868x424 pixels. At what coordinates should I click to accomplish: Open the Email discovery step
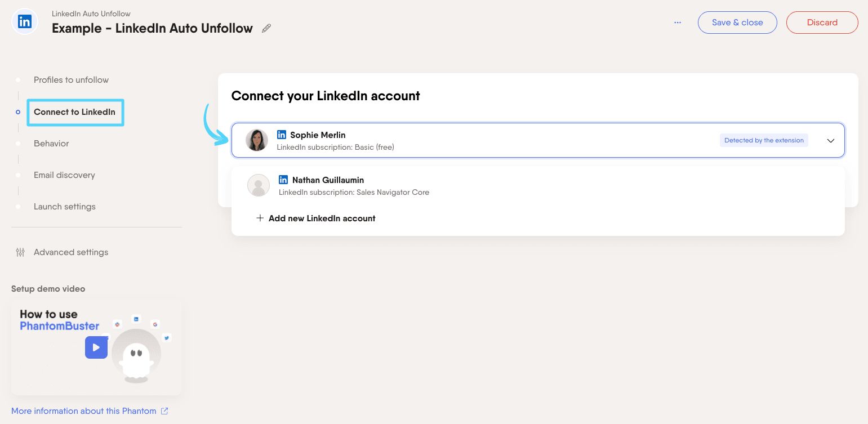[x=64, y=175]
